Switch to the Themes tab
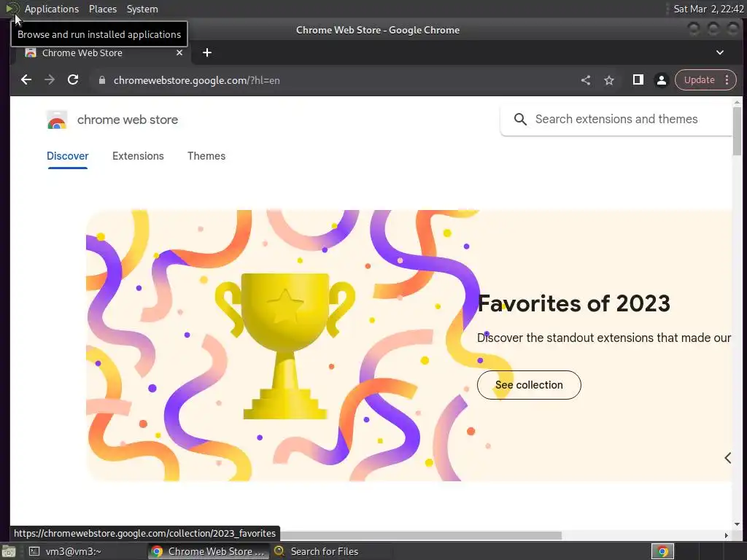747x560 pixels. point(206,156)
